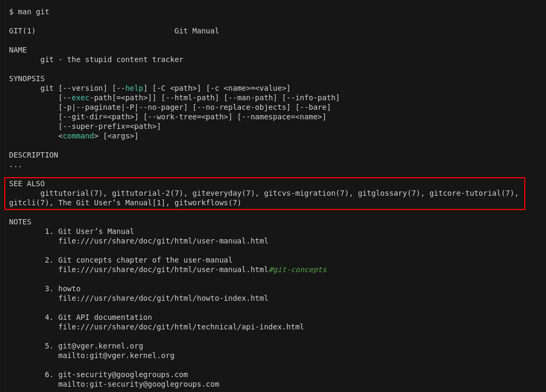Click the [-p|--paginate|-P|--no-pager] option
546x392 pixels.
click(123, 107)
